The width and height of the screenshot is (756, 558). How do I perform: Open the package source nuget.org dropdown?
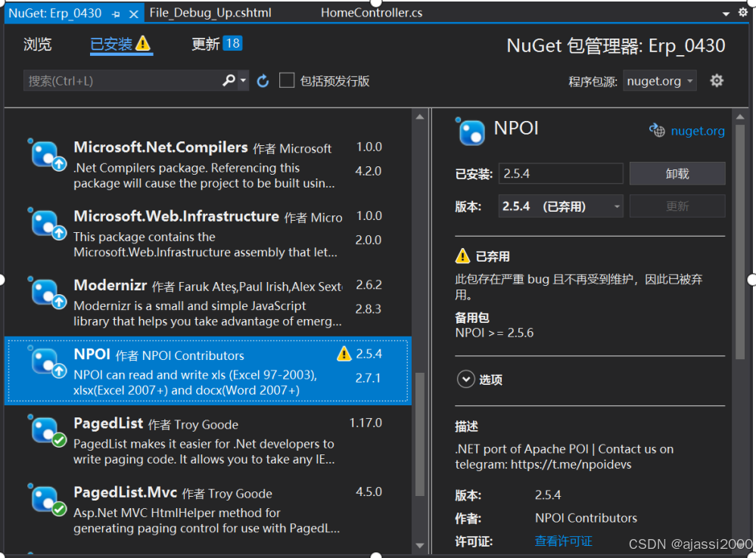(x=660, y=81)
